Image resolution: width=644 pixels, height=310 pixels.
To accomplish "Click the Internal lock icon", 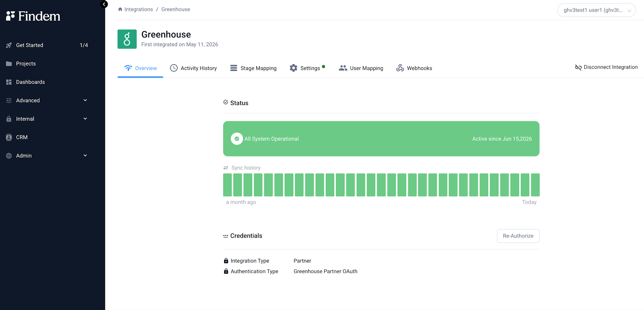I will 9,119.
